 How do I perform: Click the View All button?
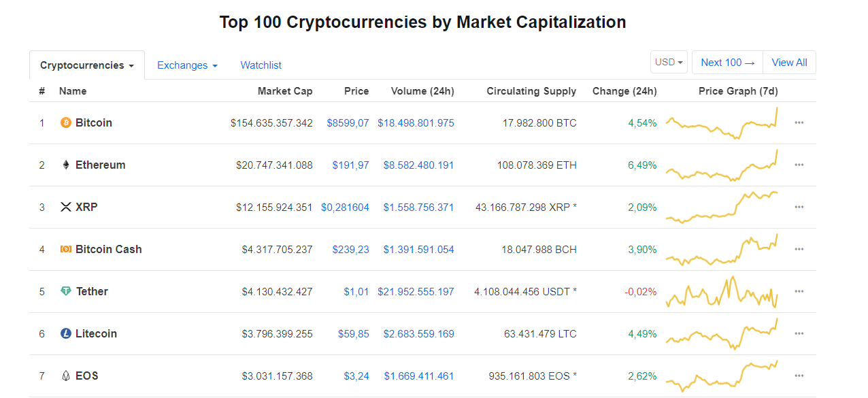(x=789, y=63)
